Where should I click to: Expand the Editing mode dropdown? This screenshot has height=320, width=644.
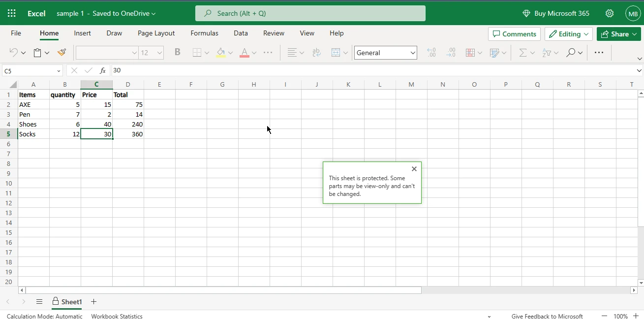click(568, 34)
